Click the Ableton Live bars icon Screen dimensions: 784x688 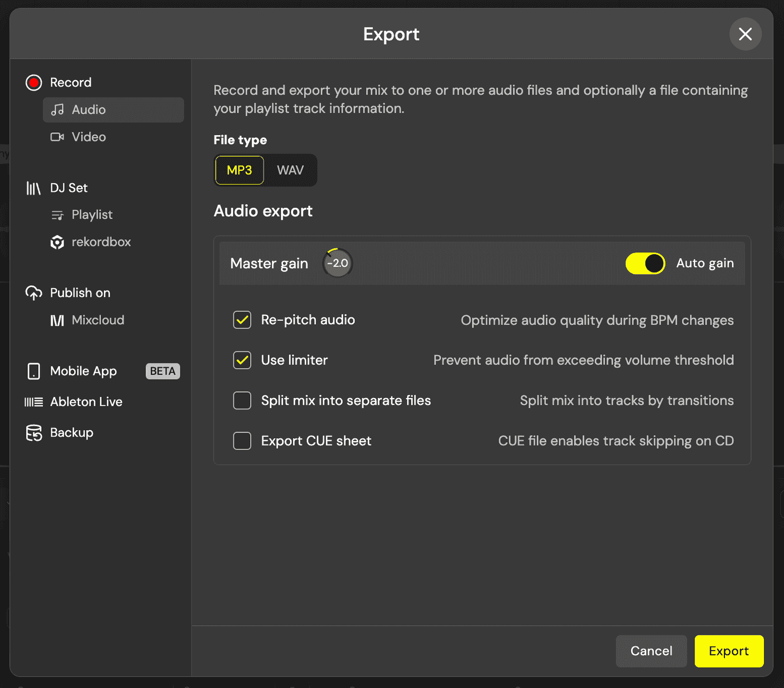(x=34, y=402)
